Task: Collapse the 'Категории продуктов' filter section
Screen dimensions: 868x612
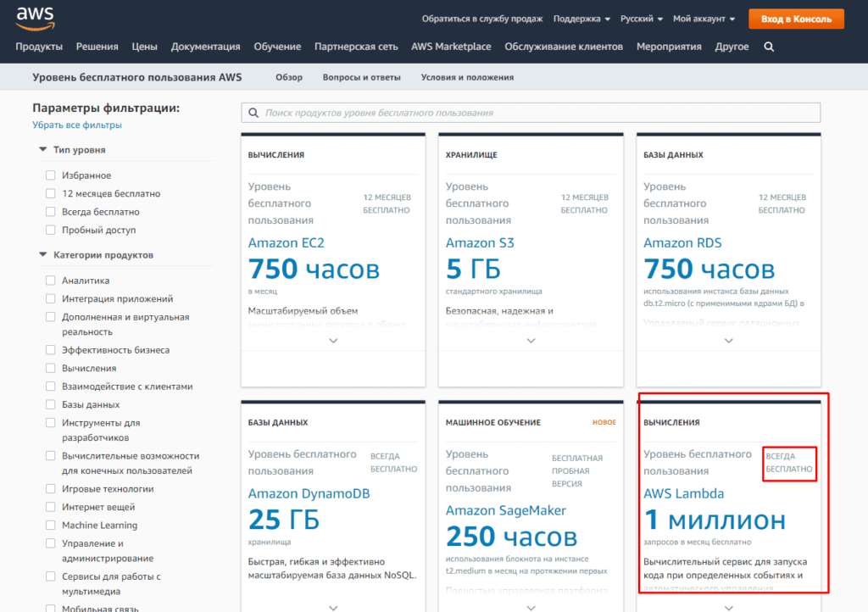Action: [x=43, y=254]
